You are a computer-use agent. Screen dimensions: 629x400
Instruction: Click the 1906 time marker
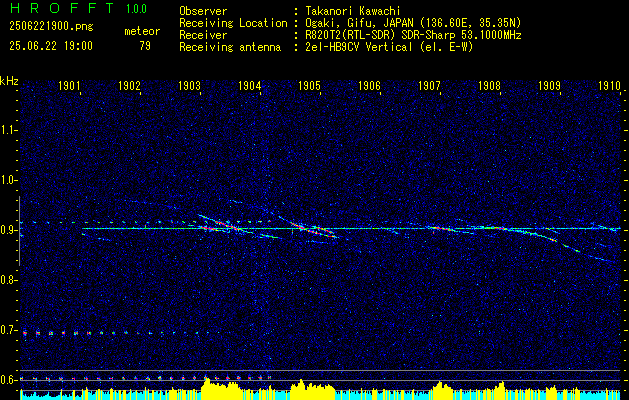click(x=369, y=85)
